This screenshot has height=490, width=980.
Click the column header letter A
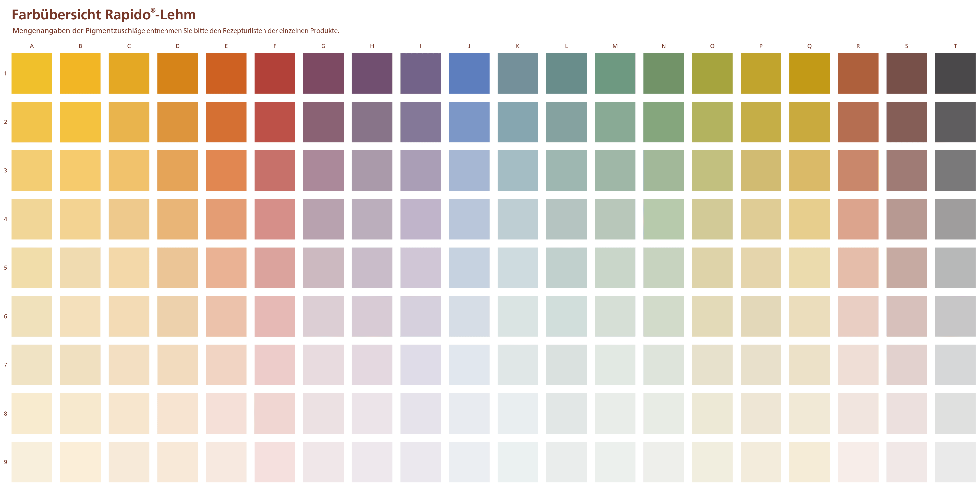[x=32, y=46]
